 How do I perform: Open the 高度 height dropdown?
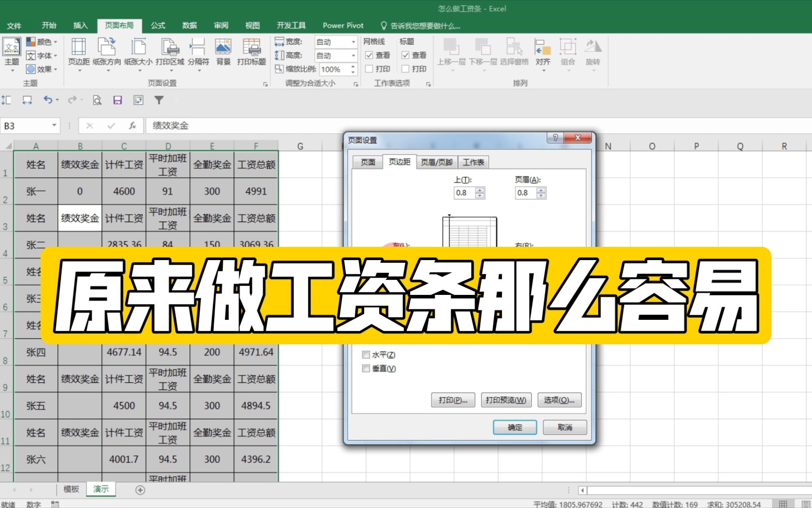(x=354, y=56)
